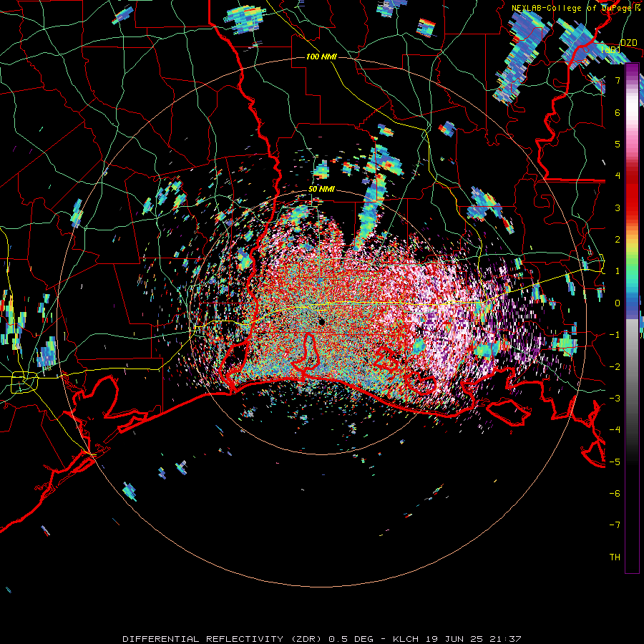Click the DZD product label
644x644 pixels.
(628, 43)
